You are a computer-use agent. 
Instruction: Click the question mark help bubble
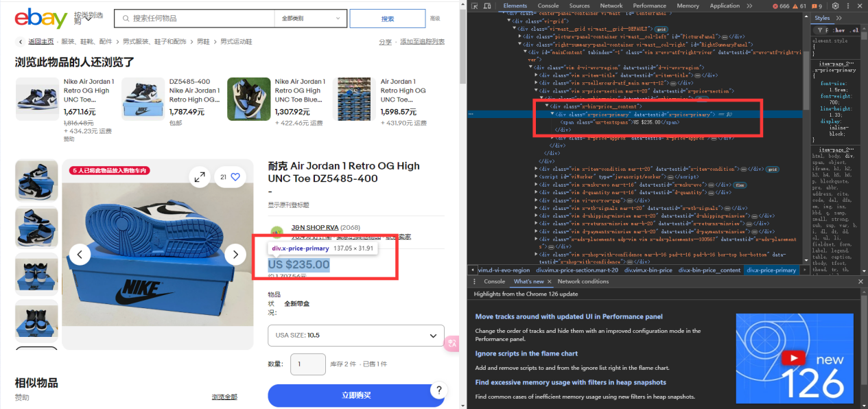click(x=439, y=390)
